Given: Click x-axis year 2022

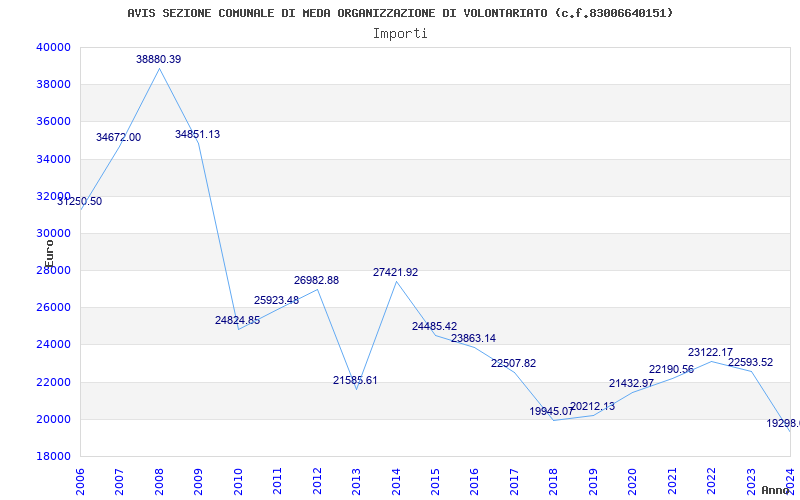Looking at the screenshot, I should (x=711, y=481).
